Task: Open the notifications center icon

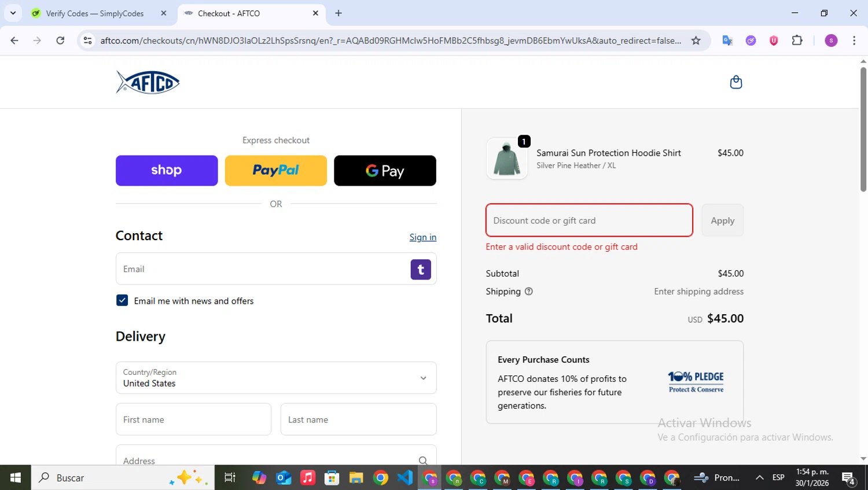Action: click(848, 478)
